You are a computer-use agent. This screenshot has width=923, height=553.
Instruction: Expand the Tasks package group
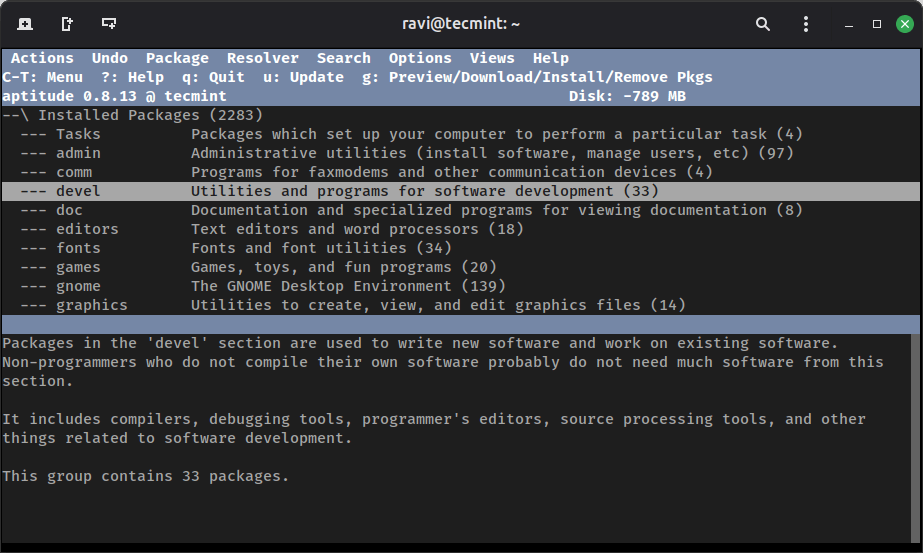click(78, 134)
